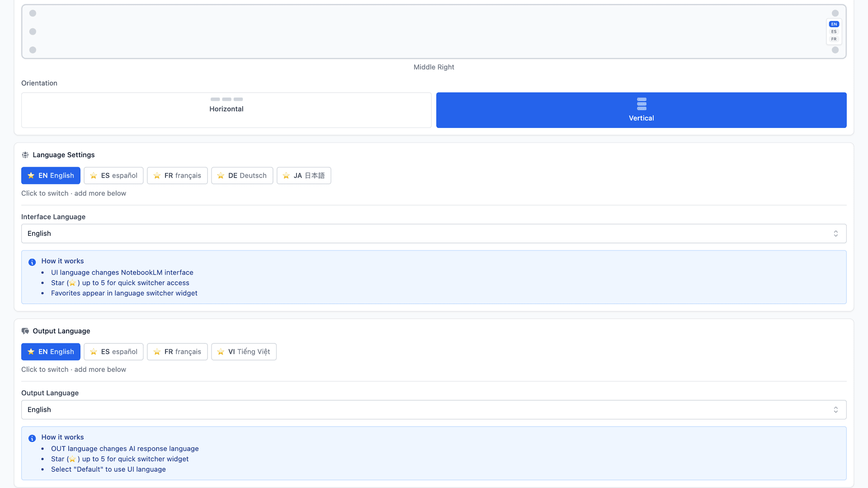The image size is (868, 488).
Task: Click star on output ES español chip
Action: (94, 352)
